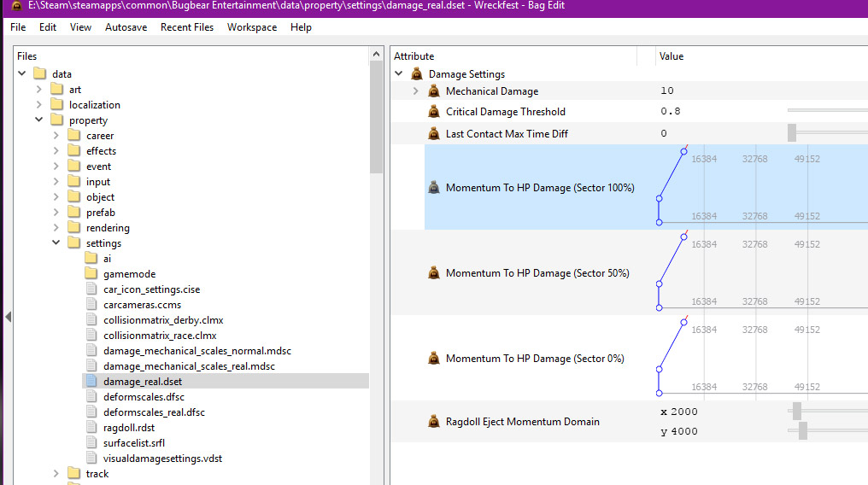This screenshot has width=868, height=485.
Task: Click the effects folder icon
Action: [74, 150]
